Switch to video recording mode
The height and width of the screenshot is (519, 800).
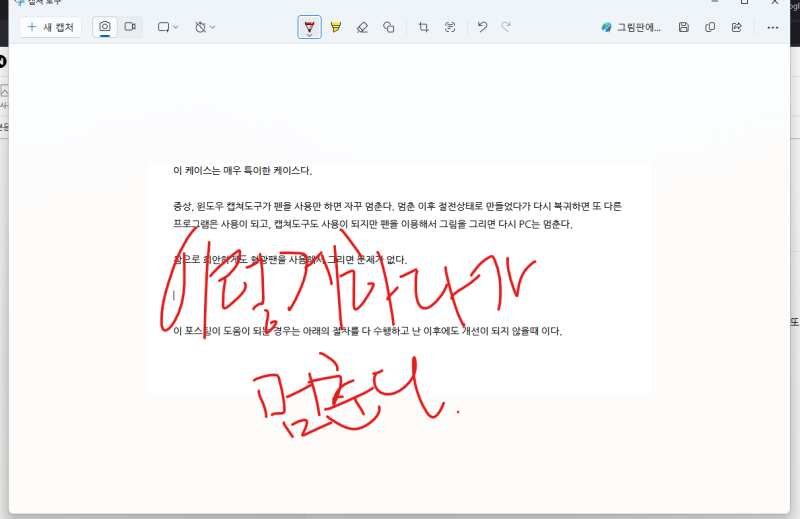[130, 27]
